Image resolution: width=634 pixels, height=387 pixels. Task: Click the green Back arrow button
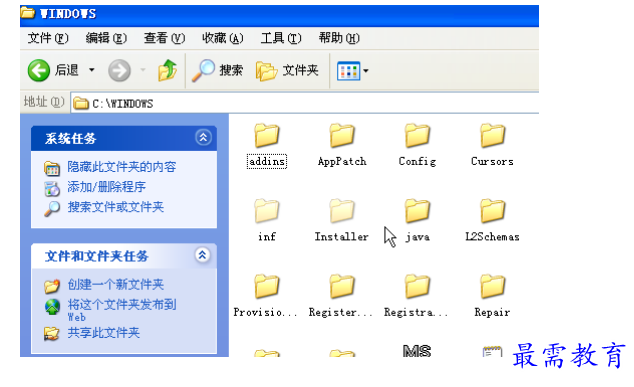click(x=39, y=70)
